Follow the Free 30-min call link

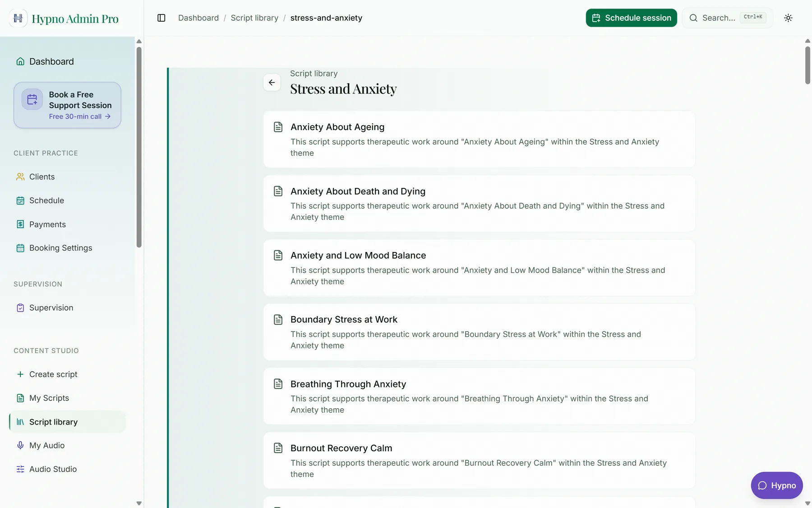coord(80,117)
